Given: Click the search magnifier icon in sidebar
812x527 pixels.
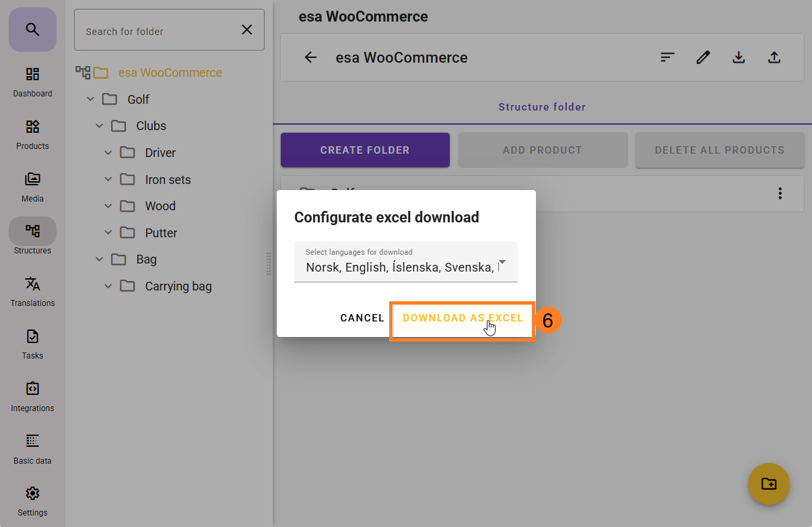Looking at the screenshot, I should 32,30.
